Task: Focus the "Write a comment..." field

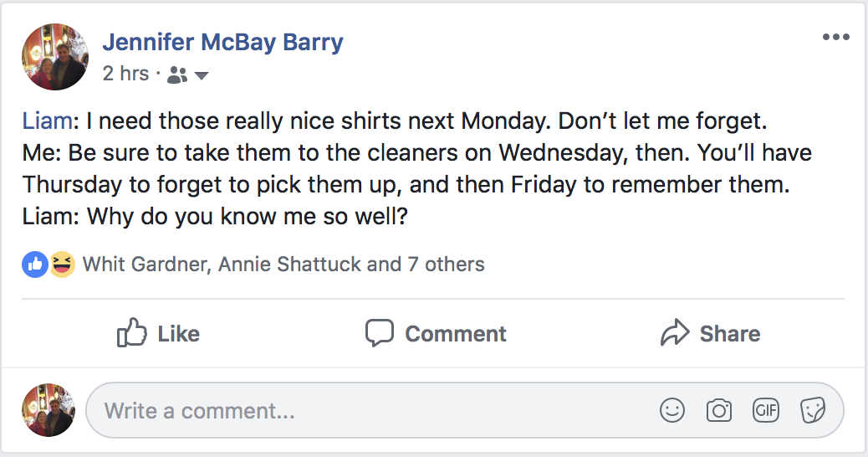Action: [368, 411]
